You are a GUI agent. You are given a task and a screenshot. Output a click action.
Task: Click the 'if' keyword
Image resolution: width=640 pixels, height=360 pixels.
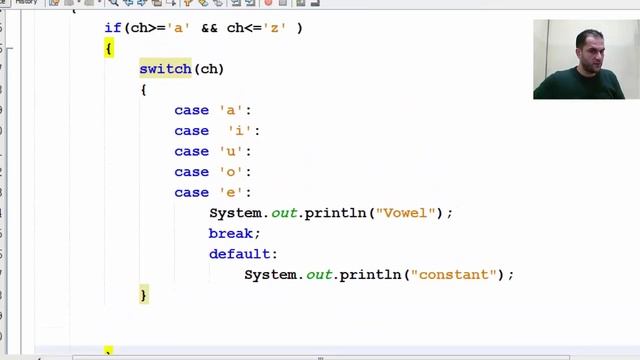click(x=113, y=28)
